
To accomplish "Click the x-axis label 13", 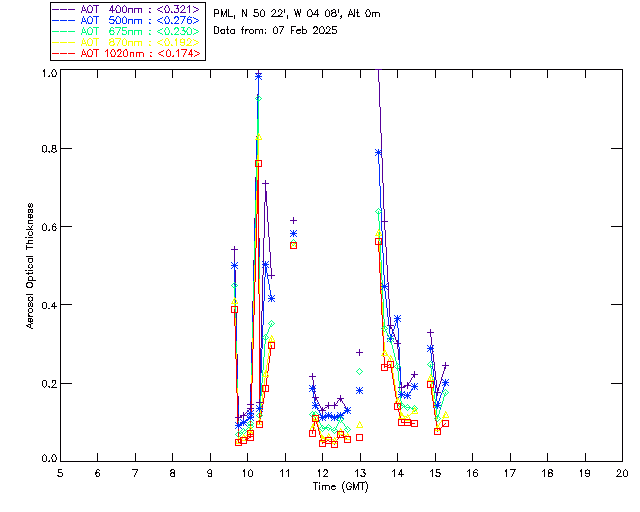I will pos(360,473).
